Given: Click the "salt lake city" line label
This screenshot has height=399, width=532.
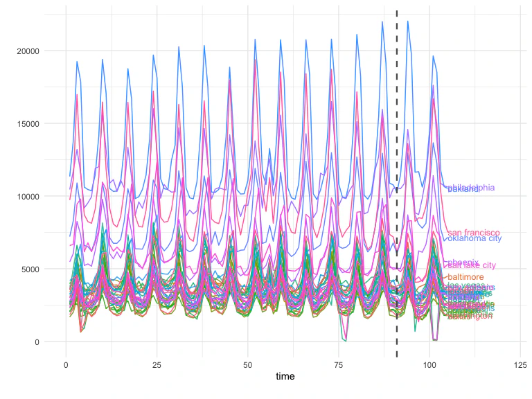Looking at the screenshot, I should coord(472,265).
